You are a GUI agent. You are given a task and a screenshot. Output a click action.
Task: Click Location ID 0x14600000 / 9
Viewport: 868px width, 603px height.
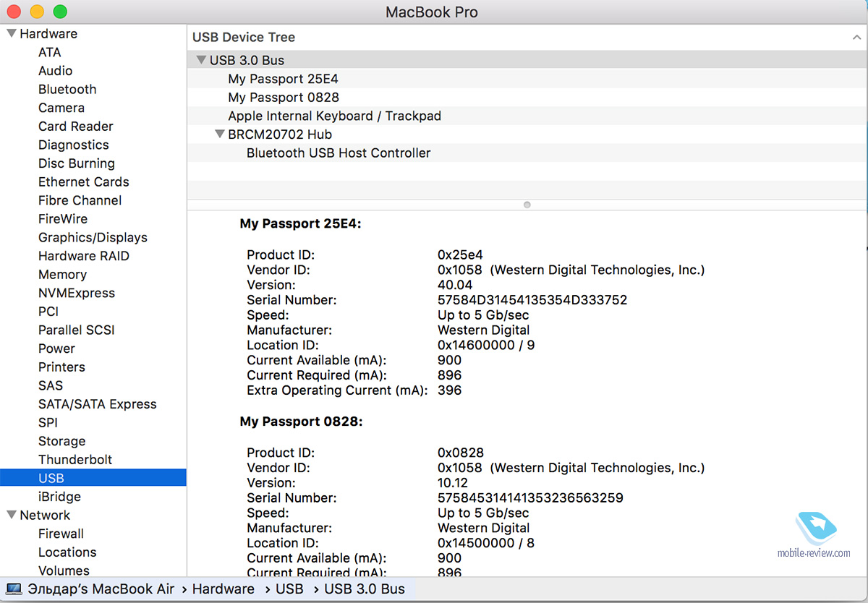[x=486, y=345]
